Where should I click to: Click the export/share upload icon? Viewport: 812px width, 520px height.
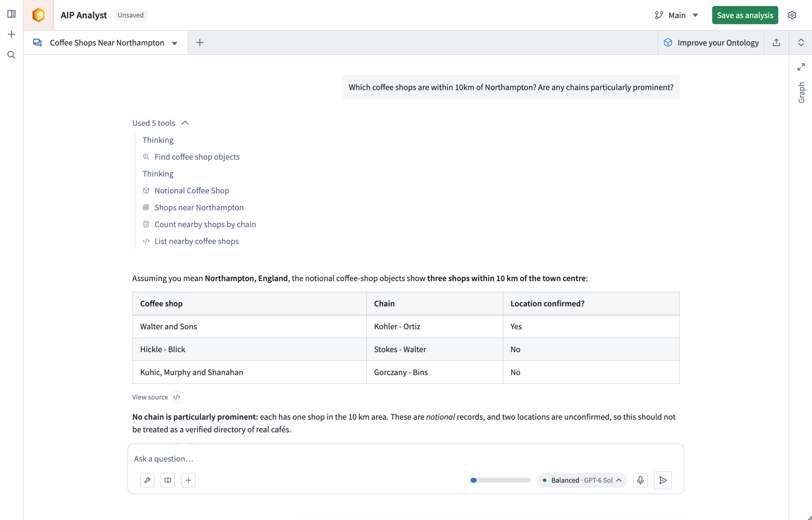click(776, 43)
